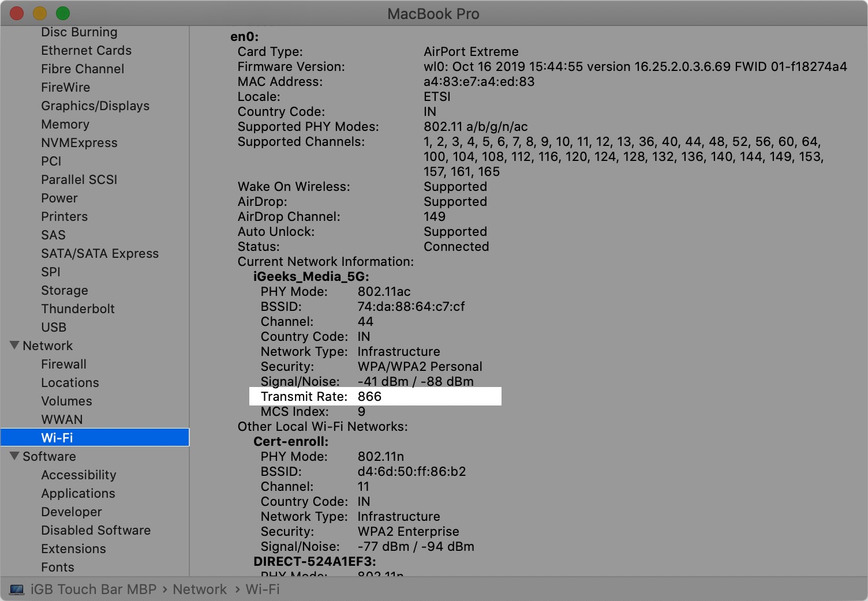Viewport: 868px width, 601px height.
Task: View the Thunderbolt hardware information
Action: (x=78, y=309)
